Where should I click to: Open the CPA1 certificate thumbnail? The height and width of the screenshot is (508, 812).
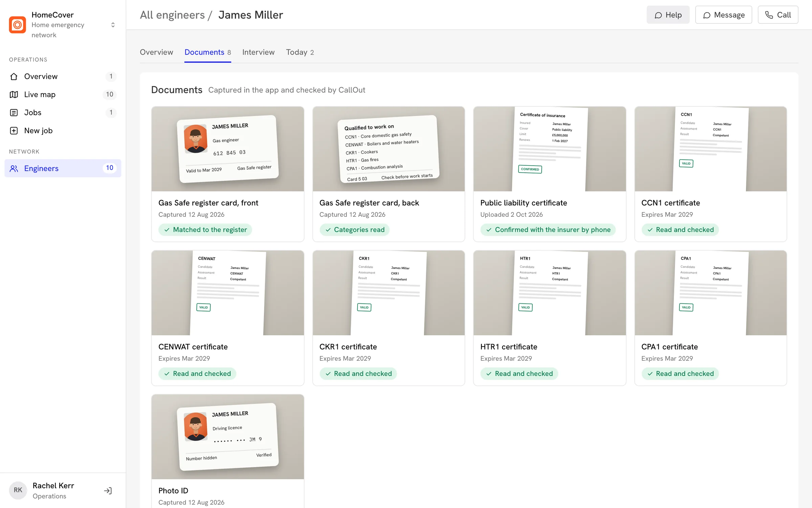[x=711, y=293]
